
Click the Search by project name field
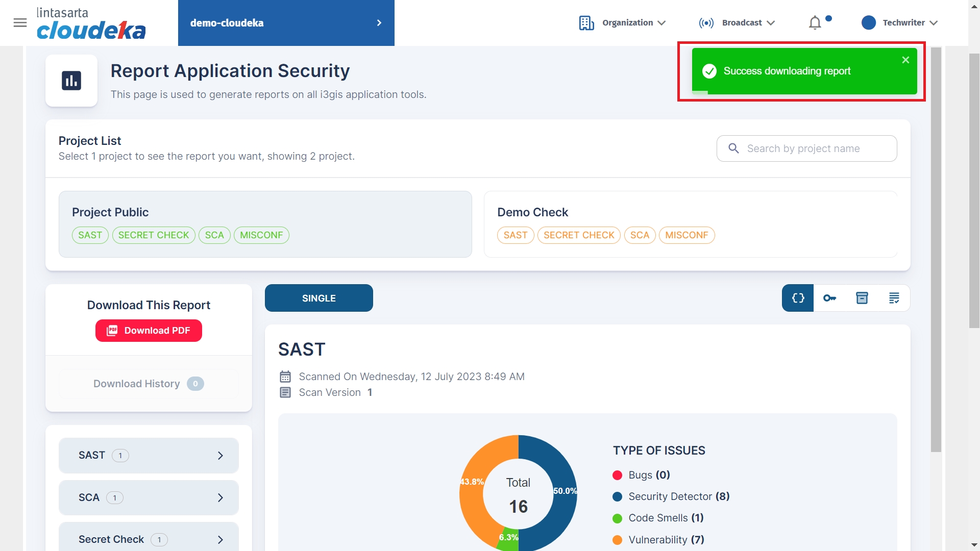point(806,148)
